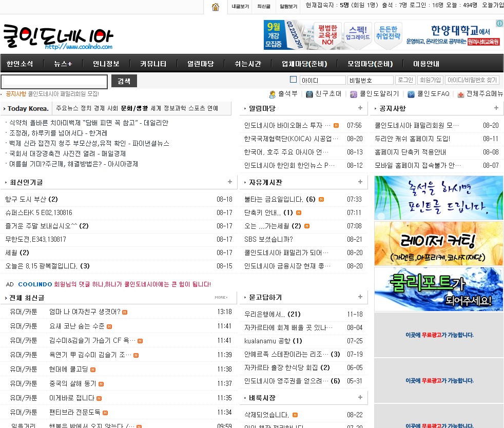The width and height of the screenshot is (504, 428).
Task: Open the 커뮤니티 menu
Action: point(153,64)
